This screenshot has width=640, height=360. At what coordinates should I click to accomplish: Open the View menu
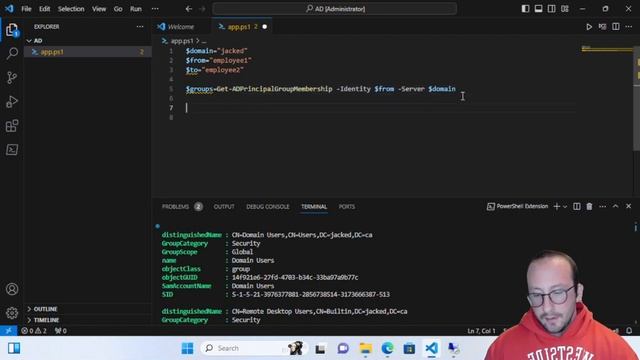pyautogui.click(x=99, y=9)
